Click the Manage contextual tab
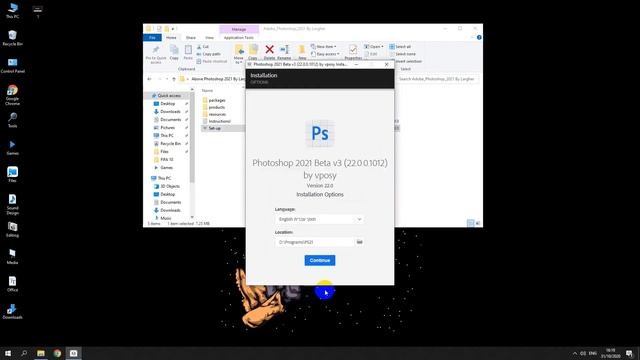This screenshot has height=360, width=640. pyautogui.click(x=239, y=29)
